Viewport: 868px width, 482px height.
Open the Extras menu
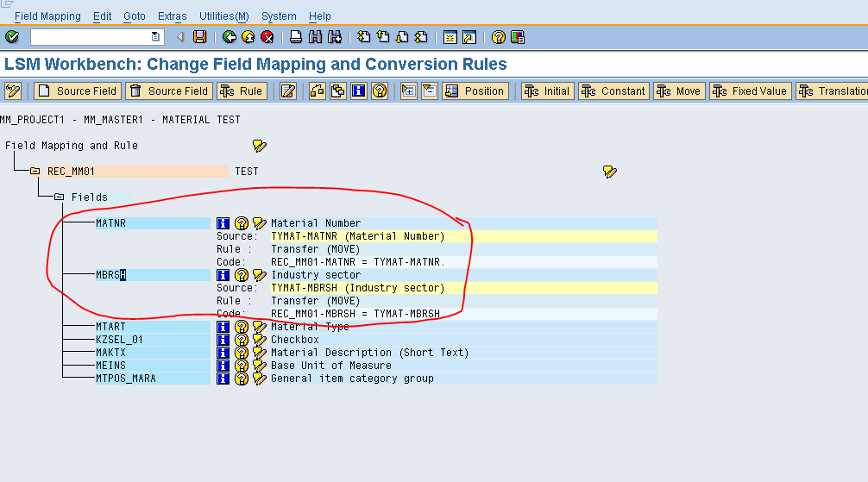pyautogui.click(x=173, y=16)
